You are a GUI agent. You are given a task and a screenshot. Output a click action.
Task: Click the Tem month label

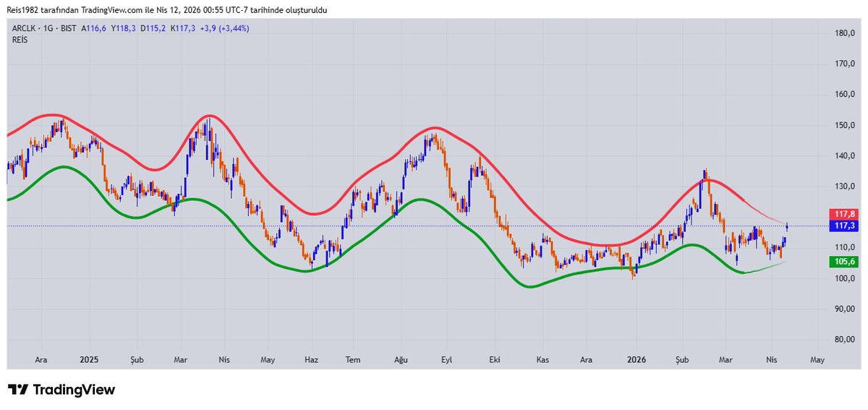click(x=353, y=359)
